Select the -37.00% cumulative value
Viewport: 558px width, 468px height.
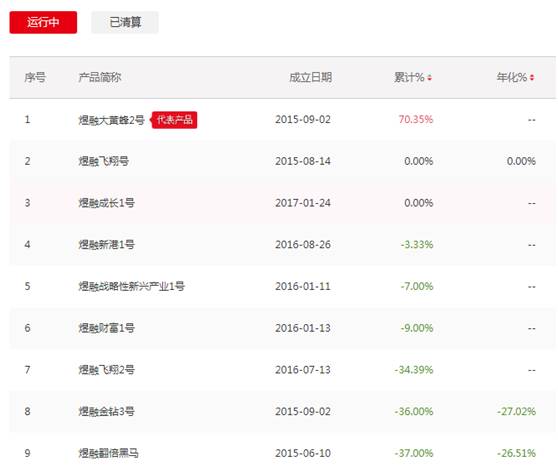414,453
